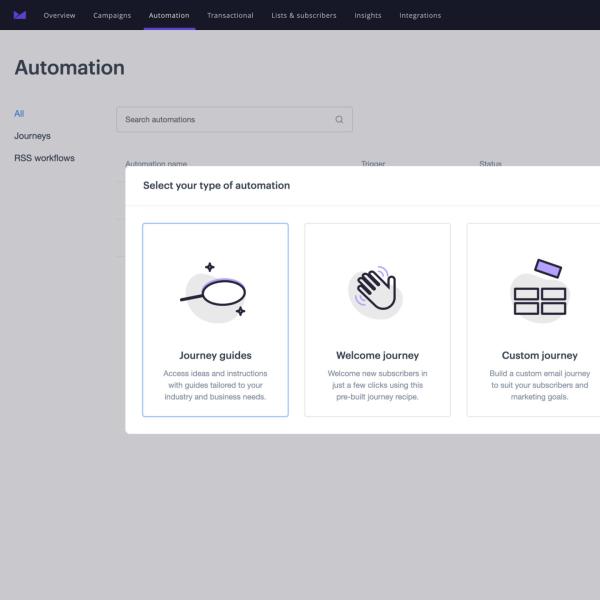Filter by Journeys in sidebar
This screenshot has height=600, width=600.
[x=32, y=136]
